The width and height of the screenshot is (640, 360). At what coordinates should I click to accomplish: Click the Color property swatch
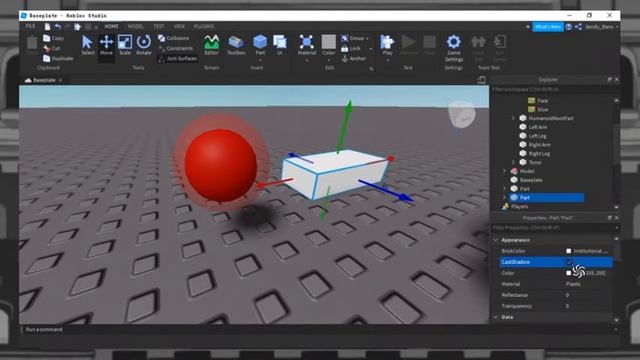click(569, 273)
